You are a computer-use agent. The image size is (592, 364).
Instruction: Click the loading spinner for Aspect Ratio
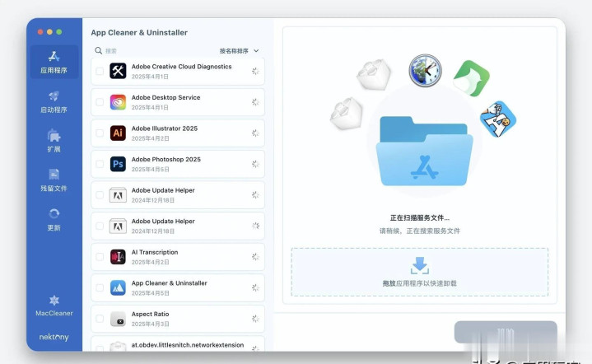(x=255, y=319)
